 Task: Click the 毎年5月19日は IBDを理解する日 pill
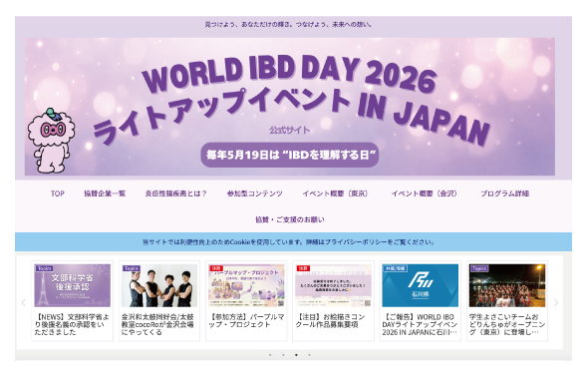click(x=290, y=155)
